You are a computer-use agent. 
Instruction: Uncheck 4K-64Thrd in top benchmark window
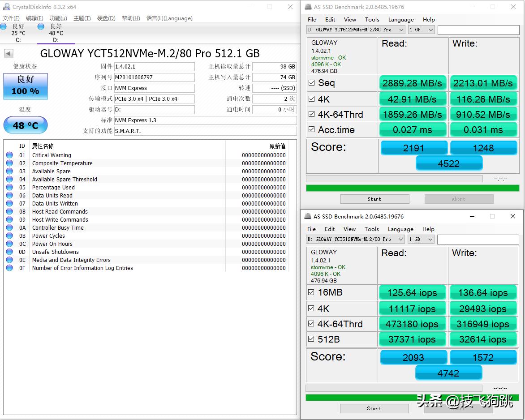coord(311,114)
